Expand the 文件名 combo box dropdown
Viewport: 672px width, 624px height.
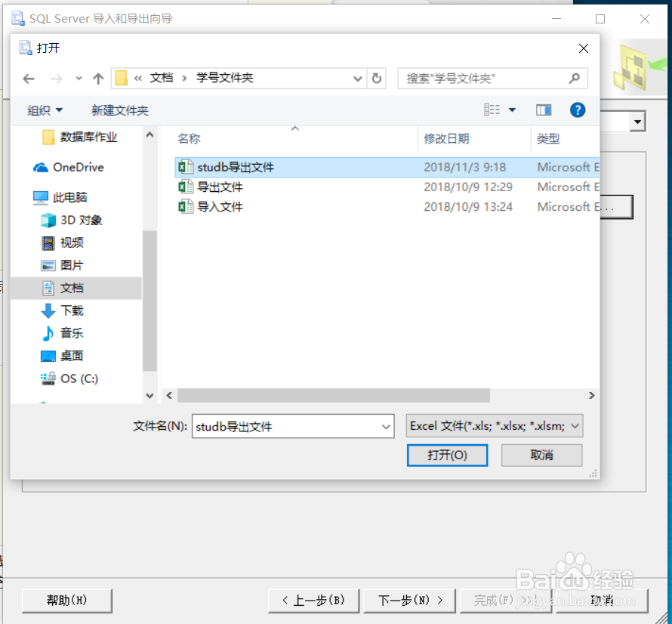tap(386, 427)
